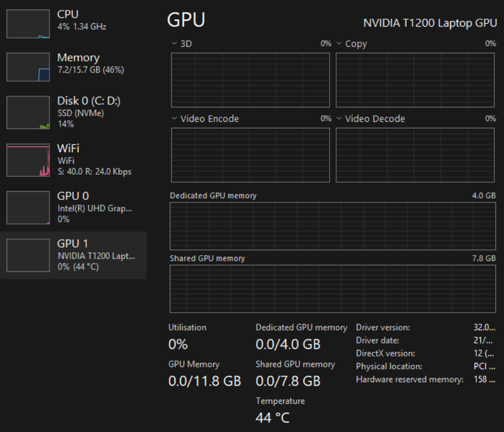Click the Physical location label
The image size is (504, 432).
pos(389,367)
